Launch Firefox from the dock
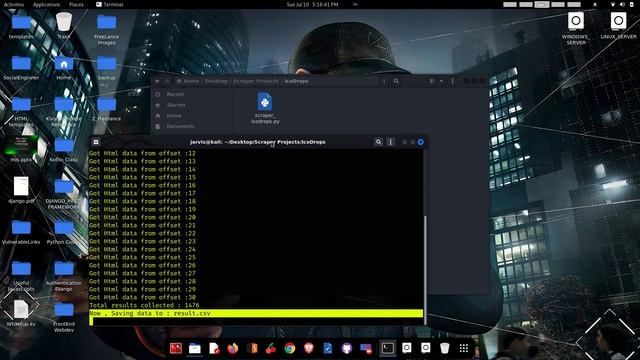 [233, 348]
